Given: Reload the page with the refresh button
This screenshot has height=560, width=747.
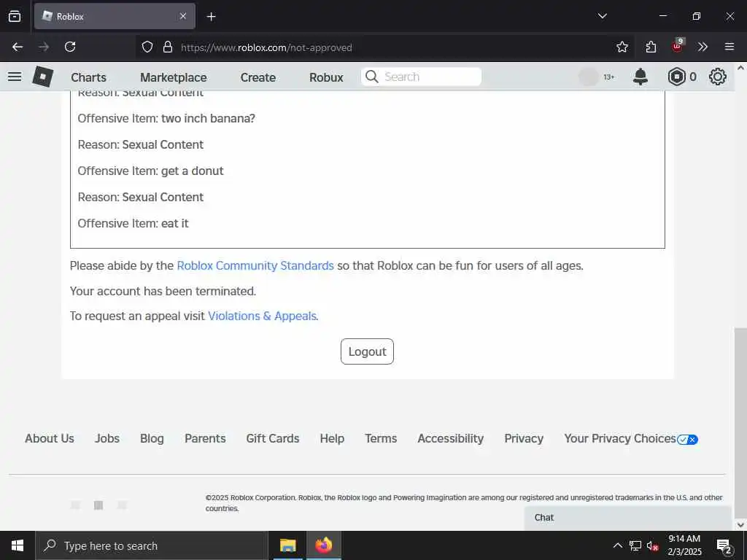Looking at the screenshot, I should click(x=70, y=47).
